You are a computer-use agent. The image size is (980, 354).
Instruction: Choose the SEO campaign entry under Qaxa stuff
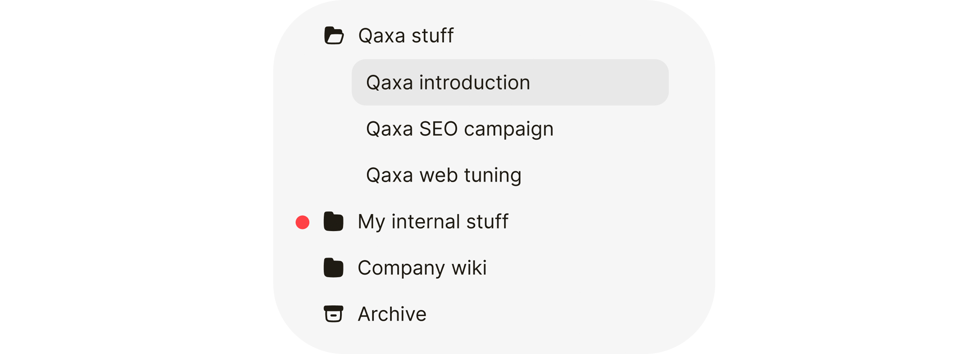coord(459,129)
